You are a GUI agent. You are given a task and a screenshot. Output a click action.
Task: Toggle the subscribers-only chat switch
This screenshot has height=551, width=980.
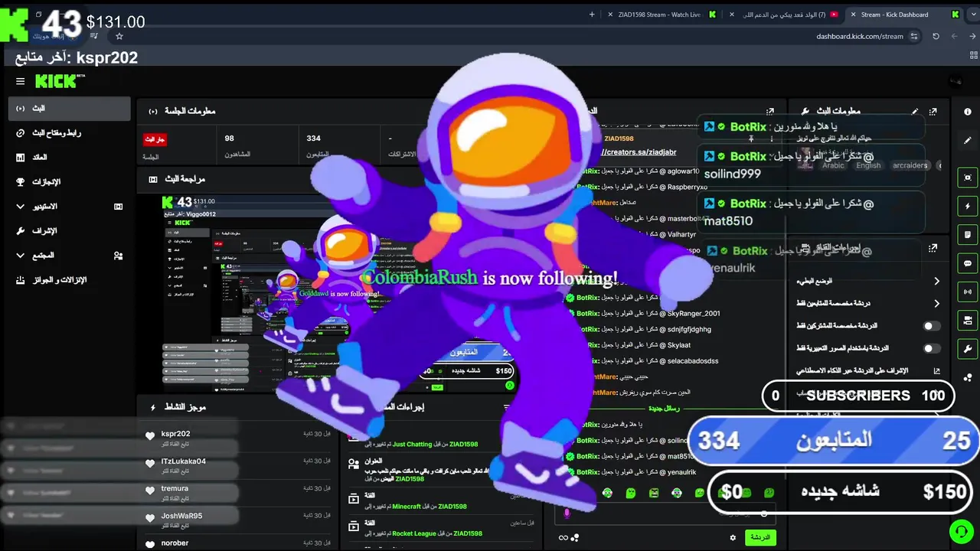pyautogui.click(x=931, y=326)
